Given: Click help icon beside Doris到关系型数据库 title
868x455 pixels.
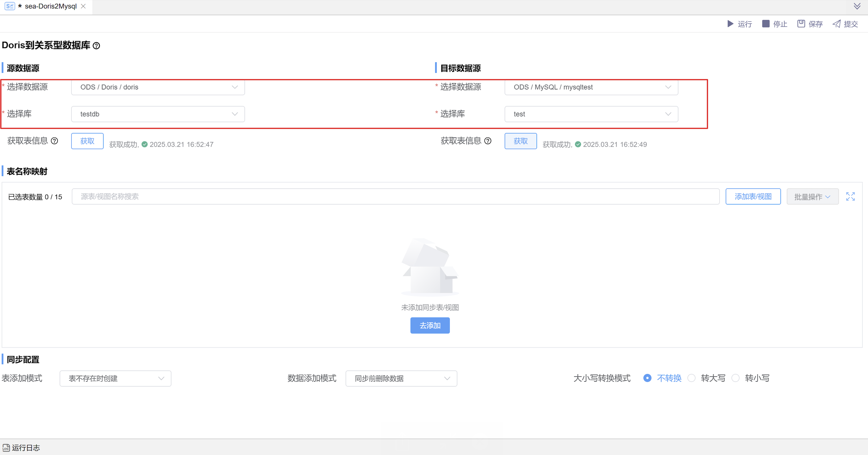Looking at the screenshot, I should click(x=96, y=46).
